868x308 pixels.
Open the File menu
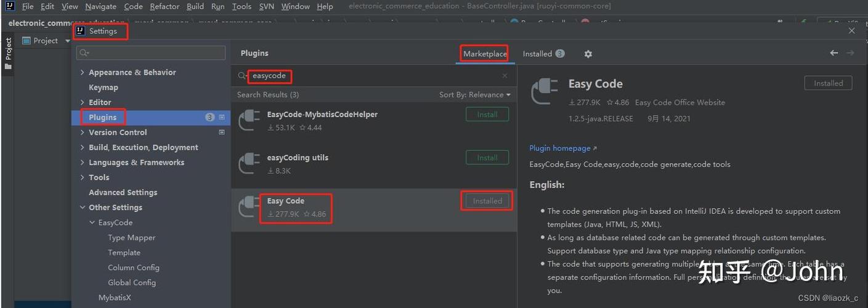(27, 6)
